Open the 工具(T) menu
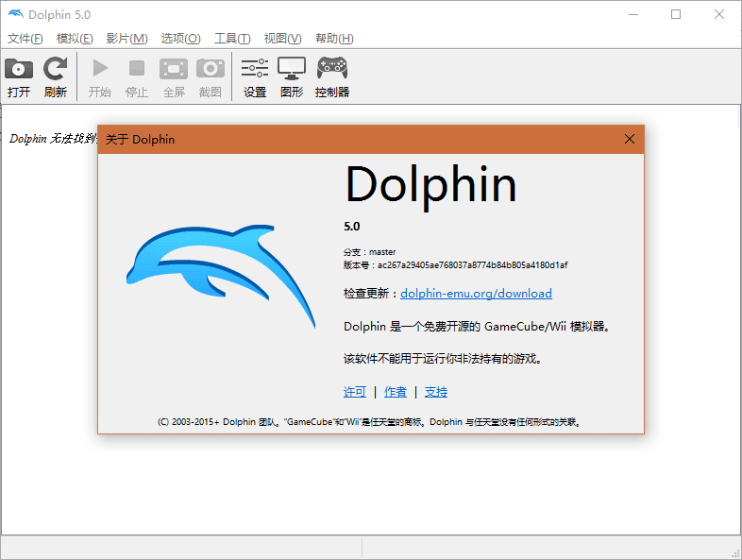 tap(232, 39)
